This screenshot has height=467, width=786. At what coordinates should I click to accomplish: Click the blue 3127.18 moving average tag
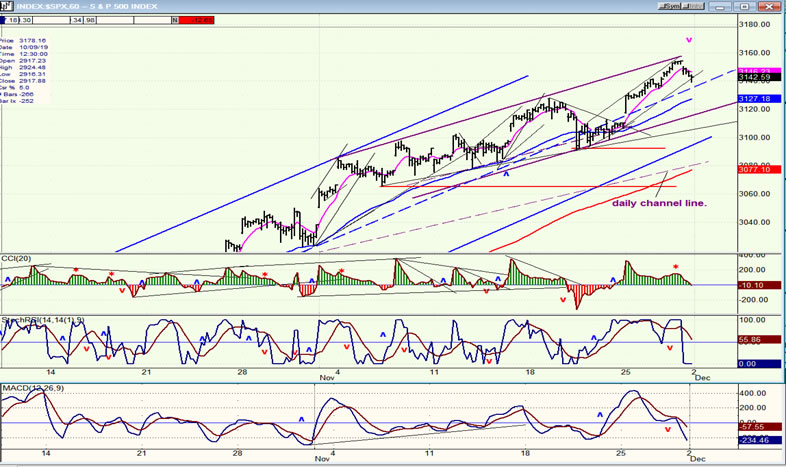click(759, 99)
